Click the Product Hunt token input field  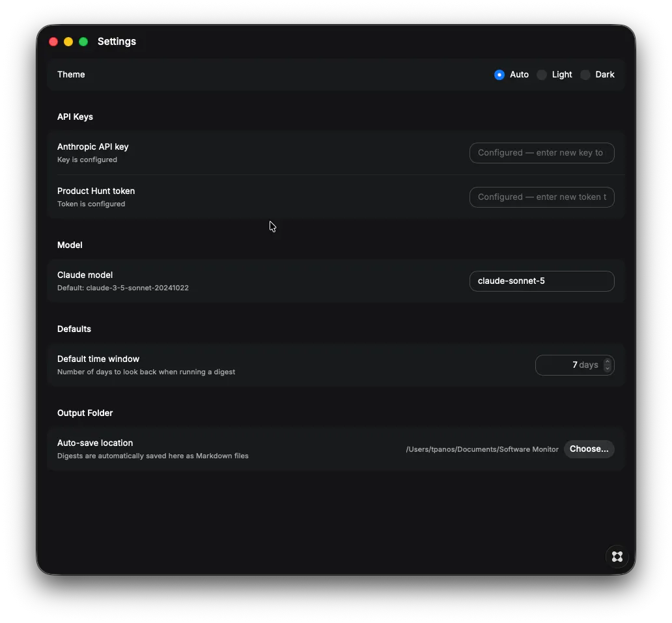[x=542, y=197]
